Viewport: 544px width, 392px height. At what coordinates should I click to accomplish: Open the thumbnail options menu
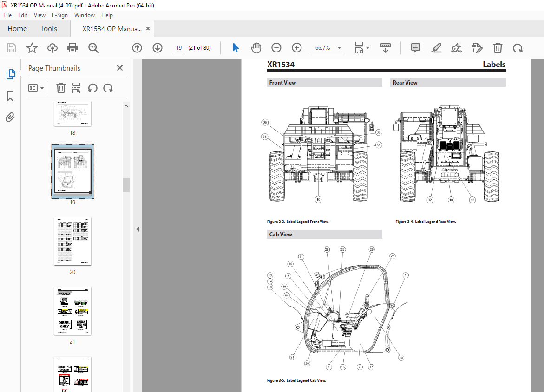(x=36, y=88)
